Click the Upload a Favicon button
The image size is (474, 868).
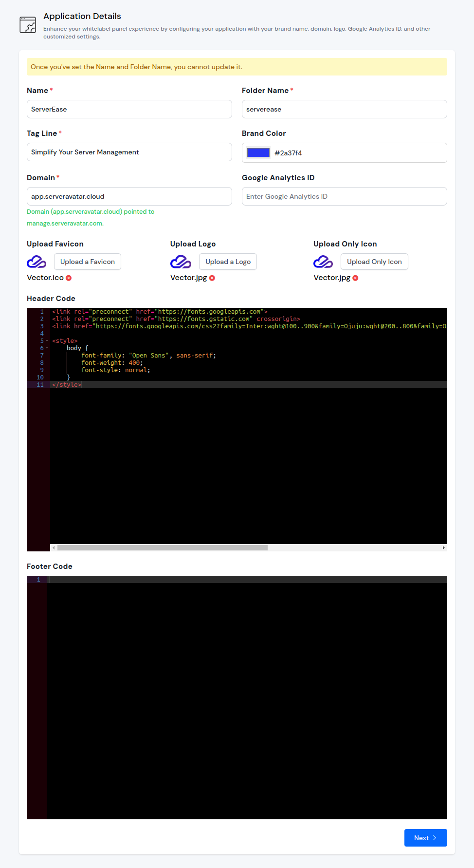[88, 262]
